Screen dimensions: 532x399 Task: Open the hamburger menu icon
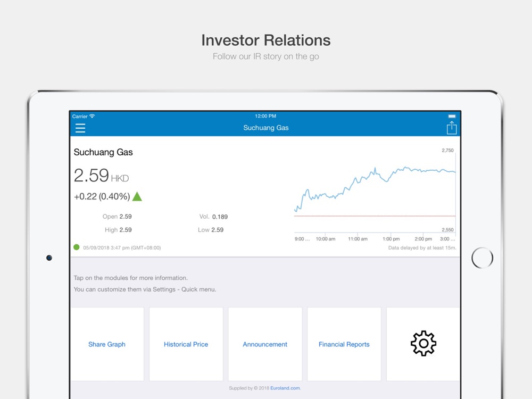click(x=80, y=128)
